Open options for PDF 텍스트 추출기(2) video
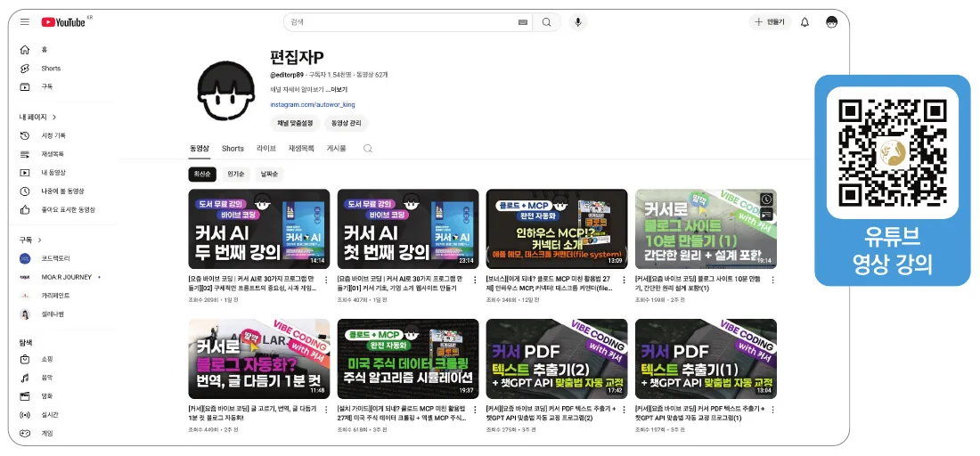 coord(623,410)
